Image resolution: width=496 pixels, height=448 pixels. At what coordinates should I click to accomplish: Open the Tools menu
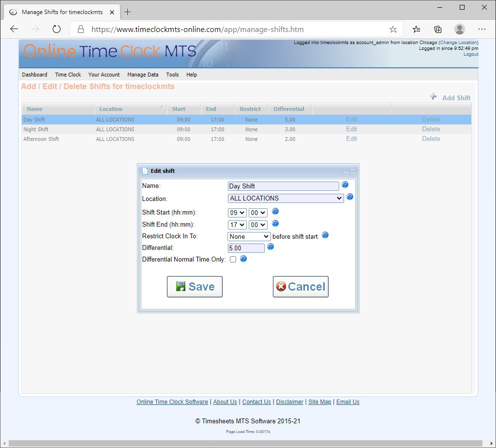(x=172, y=75)
